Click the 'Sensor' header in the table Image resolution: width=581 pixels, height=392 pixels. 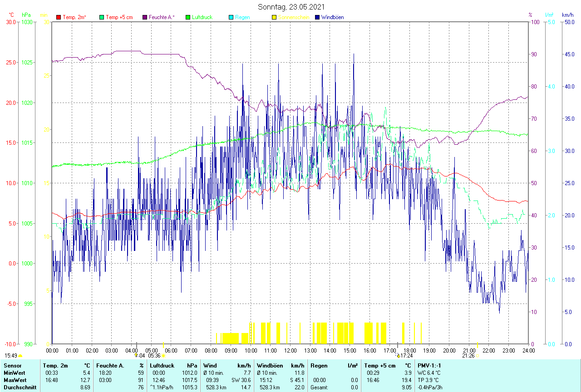tap(12, 366)
